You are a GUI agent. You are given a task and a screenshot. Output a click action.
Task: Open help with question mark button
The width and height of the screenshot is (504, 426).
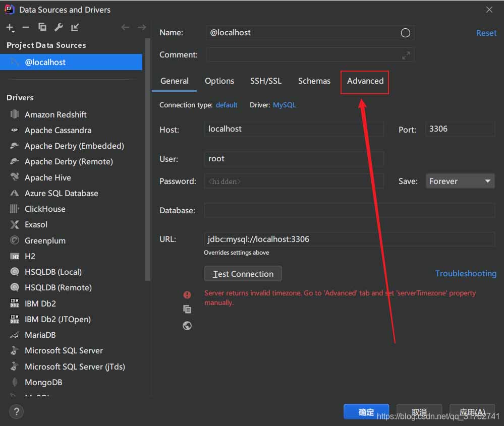click(16, 411)
